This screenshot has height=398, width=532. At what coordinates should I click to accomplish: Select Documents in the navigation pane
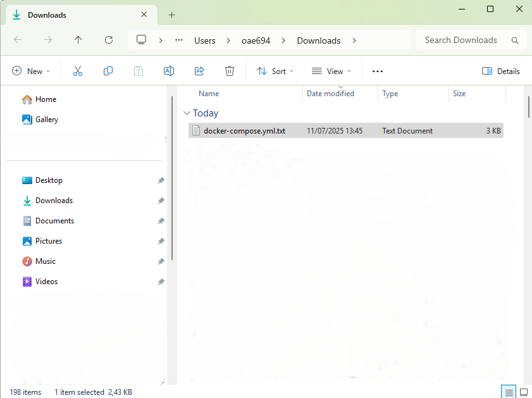[54, 221]
